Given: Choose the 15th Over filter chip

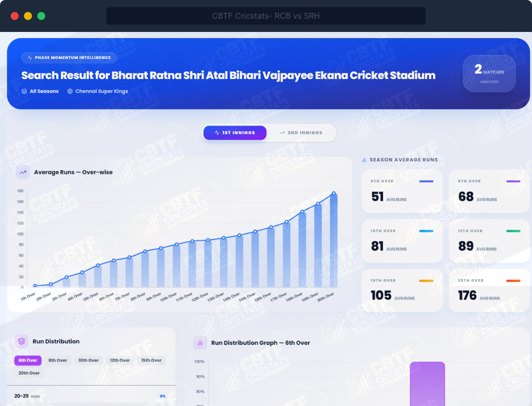Looking at the screenshot, I should point(151,360).
